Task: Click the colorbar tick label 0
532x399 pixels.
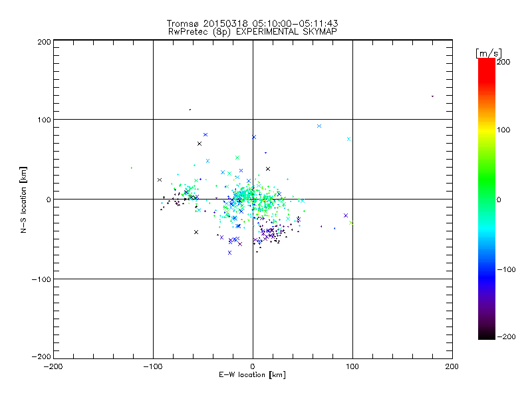Action: pos(499,199)
